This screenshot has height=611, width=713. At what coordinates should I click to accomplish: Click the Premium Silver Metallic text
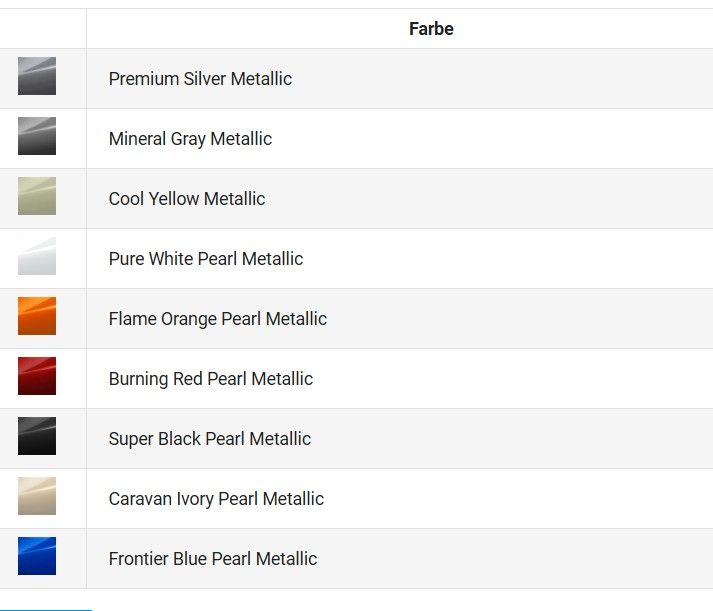[200, 79]
